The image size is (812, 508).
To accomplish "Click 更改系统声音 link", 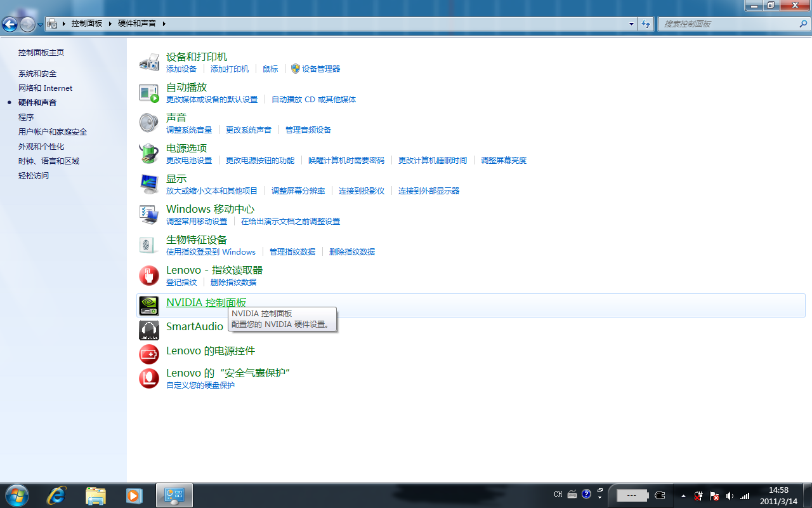I will click(x=249, y=130).
